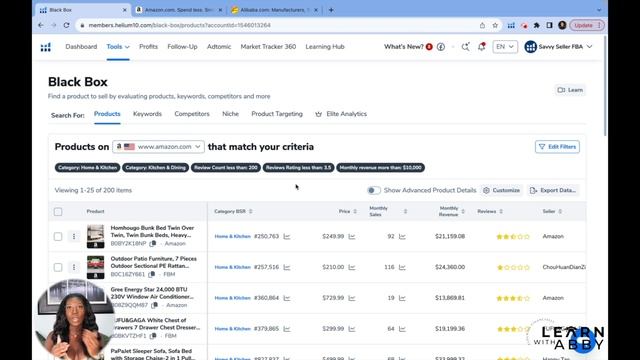
Task: Open price graph for $729.99 row
Action: click(x=352, y=298)
